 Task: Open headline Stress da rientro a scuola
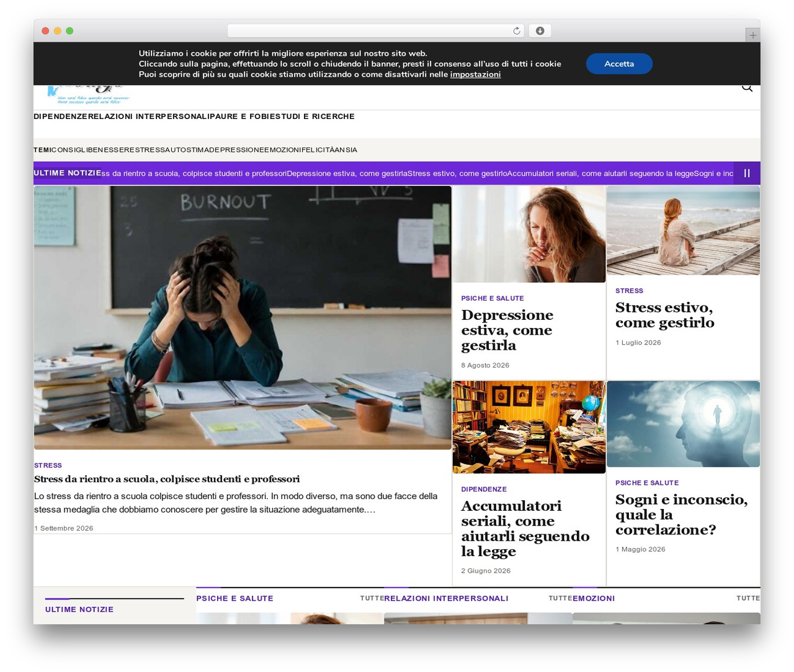167,479
